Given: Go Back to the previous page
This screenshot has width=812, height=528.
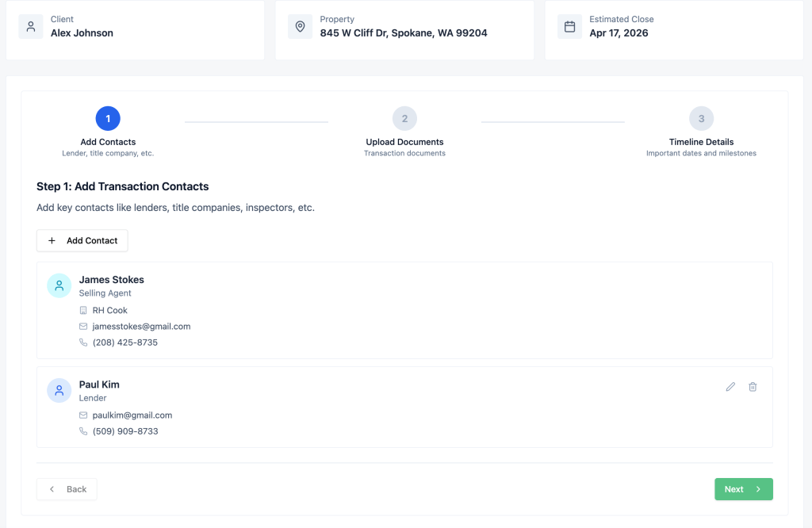Looking at the screenshot, I should 67,489.
